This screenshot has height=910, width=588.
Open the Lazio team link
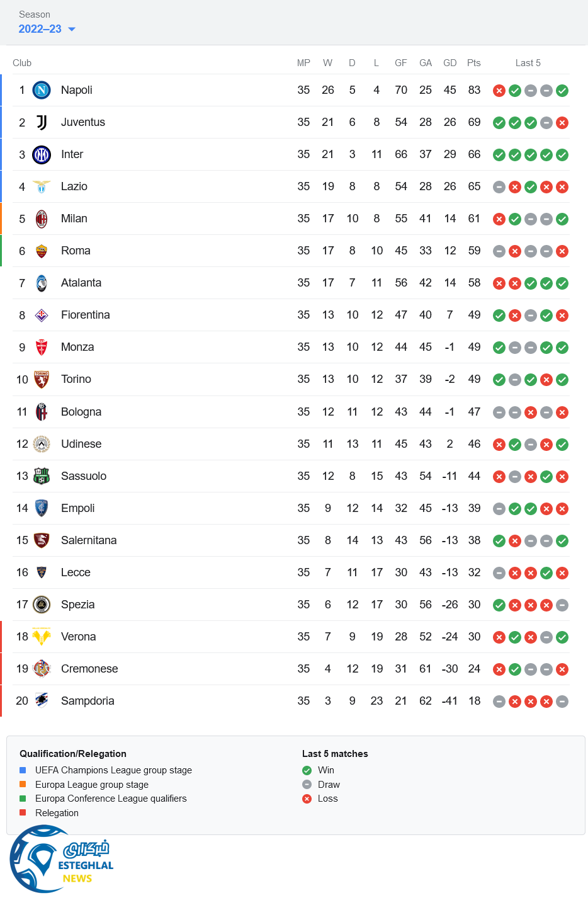click(x=74, y=186)
